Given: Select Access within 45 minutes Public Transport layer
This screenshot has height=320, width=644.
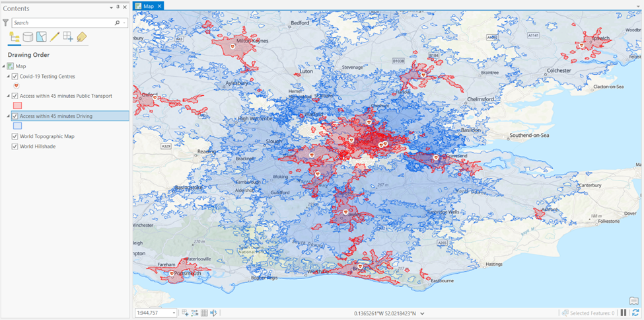Looking at the screenshot, I should pyautogui.click(x=65, y=96).
